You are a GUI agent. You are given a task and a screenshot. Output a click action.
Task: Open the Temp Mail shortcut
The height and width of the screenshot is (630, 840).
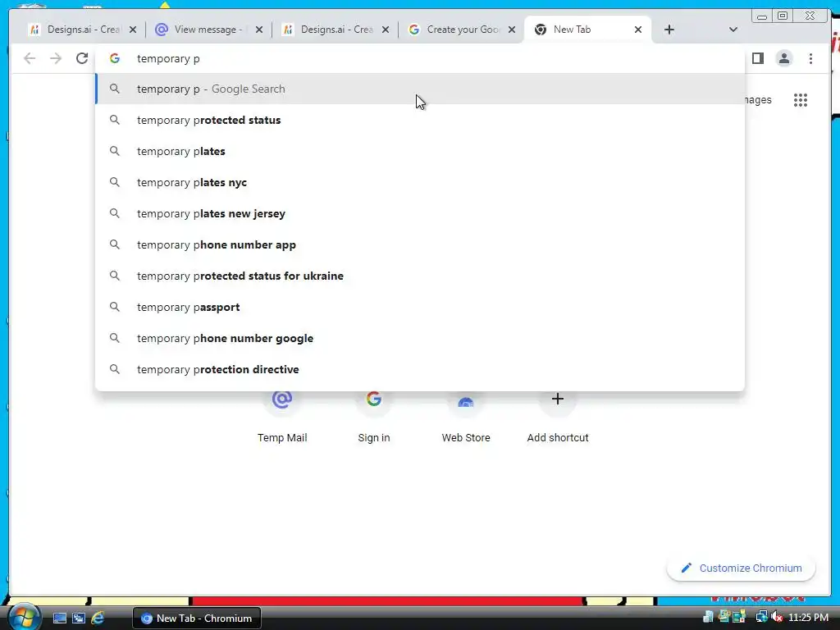coord(282,418)
